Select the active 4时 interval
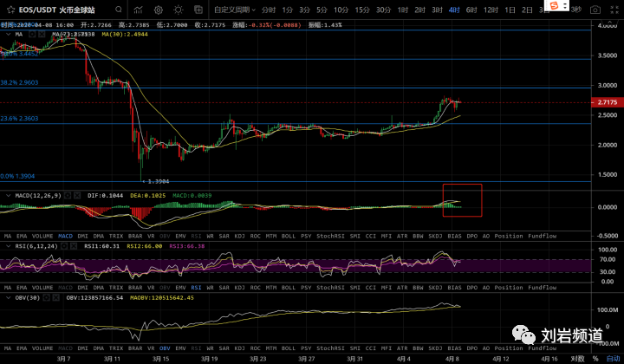The width and height of the screenshot is (624, 364). coord(454,10)
